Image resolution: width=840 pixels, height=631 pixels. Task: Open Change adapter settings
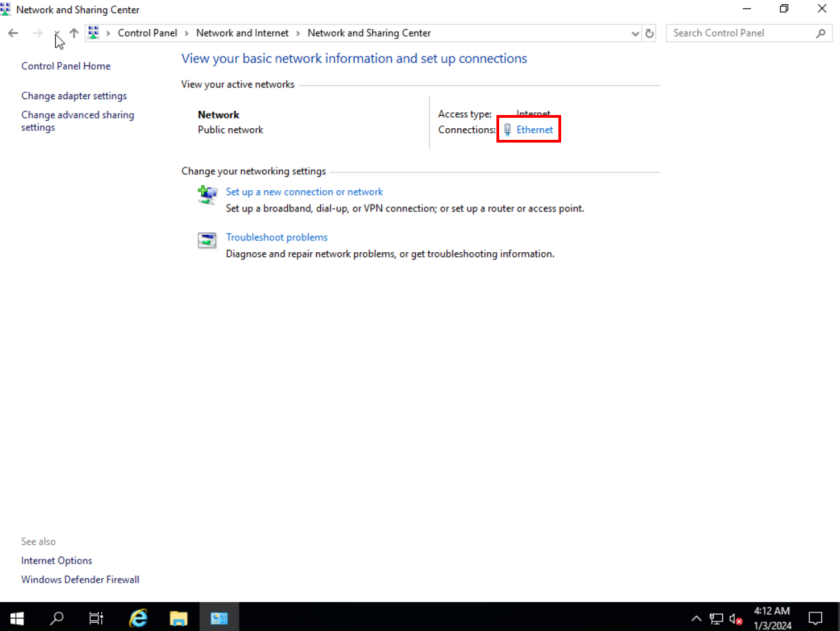[x=74, y=96]
